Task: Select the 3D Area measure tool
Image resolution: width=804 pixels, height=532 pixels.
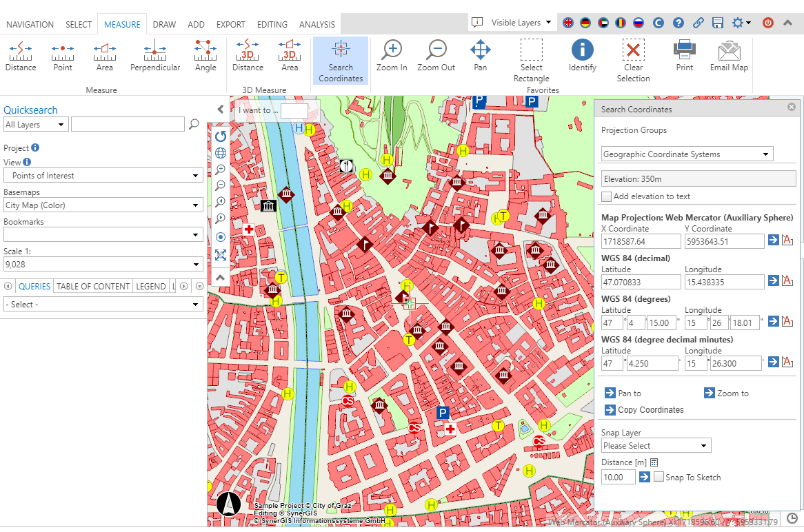Action: [289, 55]
